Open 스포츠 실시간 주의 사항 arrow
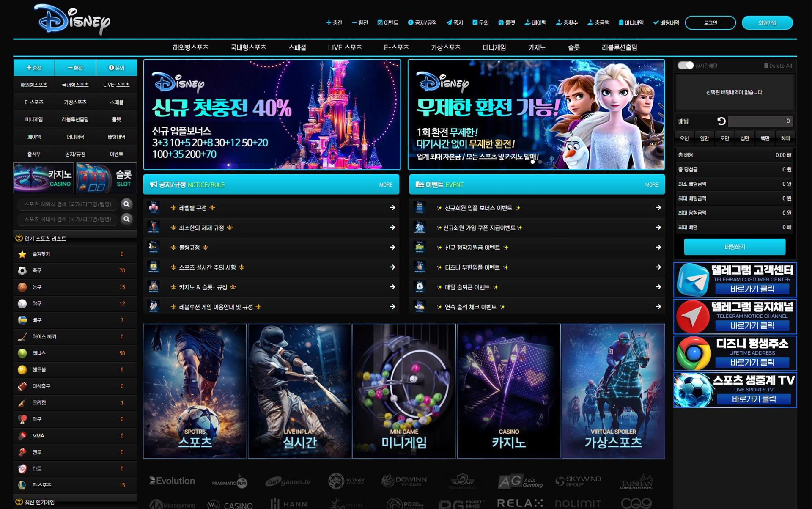The width and height of the screenshot is (812, 509). tap(392, 267)
